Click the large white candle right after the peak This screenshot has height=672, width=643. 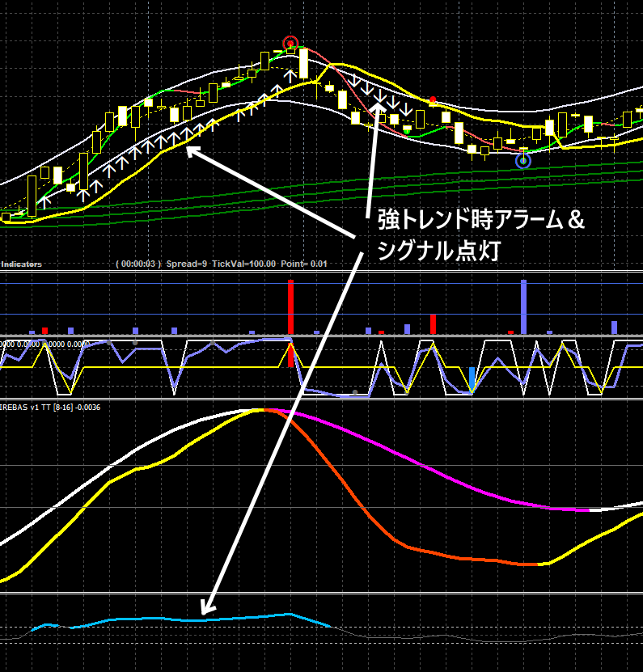tap(304, 63)
